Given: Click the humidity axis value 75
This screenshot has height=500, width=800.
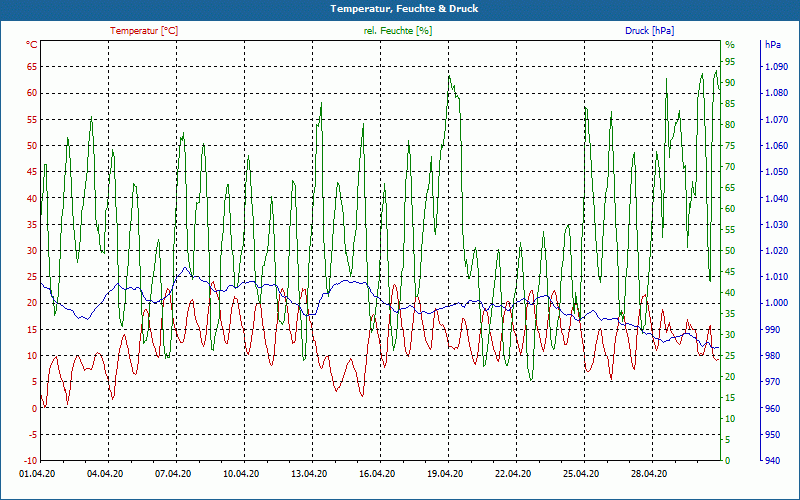Looking at the screenshot, I should point(730,145).
